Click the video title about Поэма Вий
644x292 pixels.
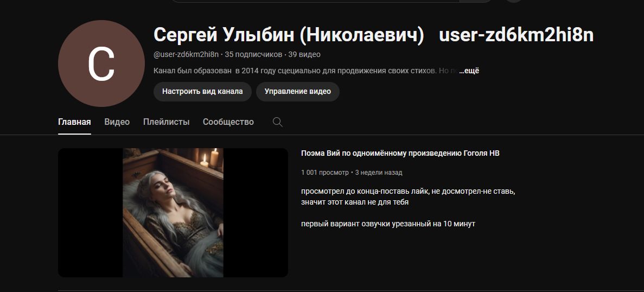(400, 153)
